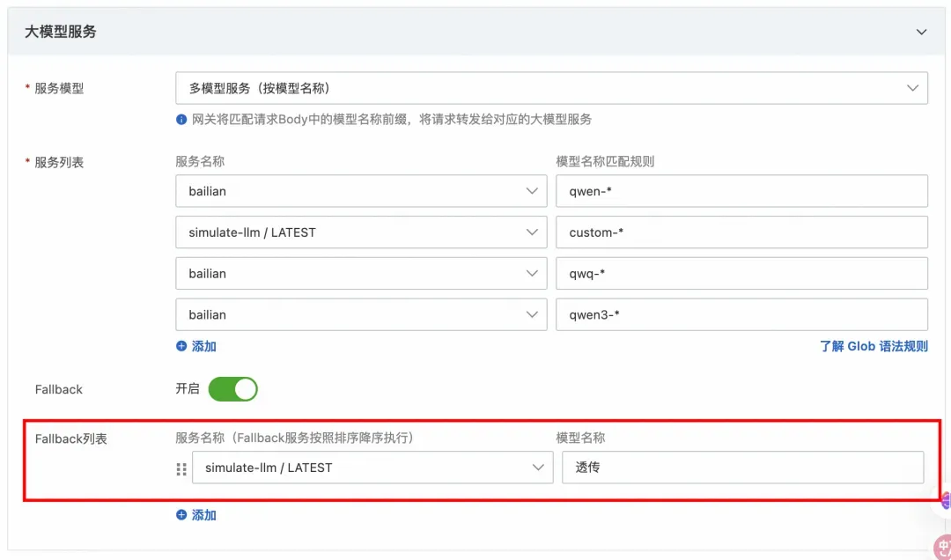Click the custom-* matching rule field
Viewport: 951px width, 560px height.
[x=741, y=232]
